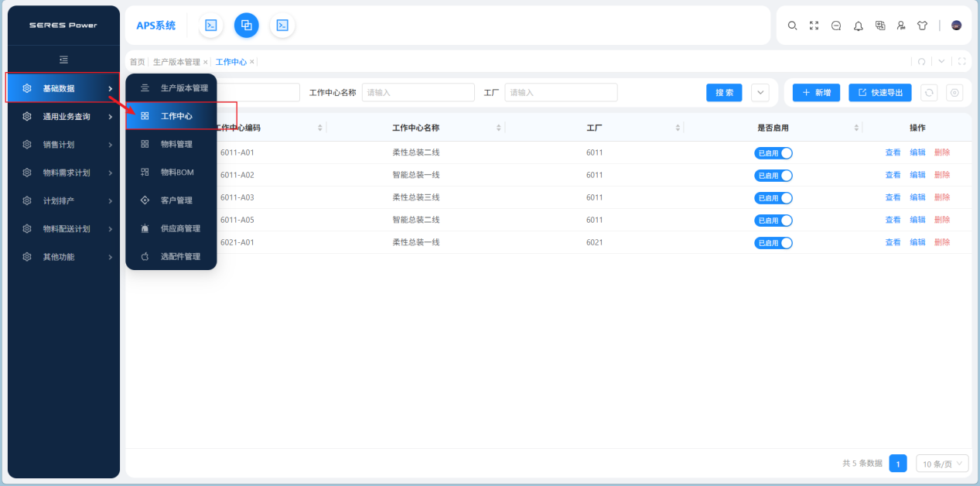
Task: Open the tab-bar dropdown chevron
Action: pos(941,62)
